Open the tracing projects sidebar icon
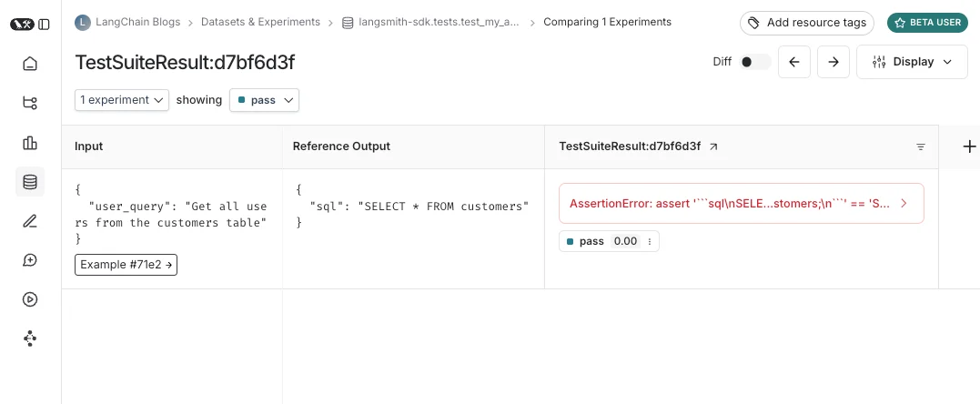The width and height of the screenshot is (980, 404). 30,103
